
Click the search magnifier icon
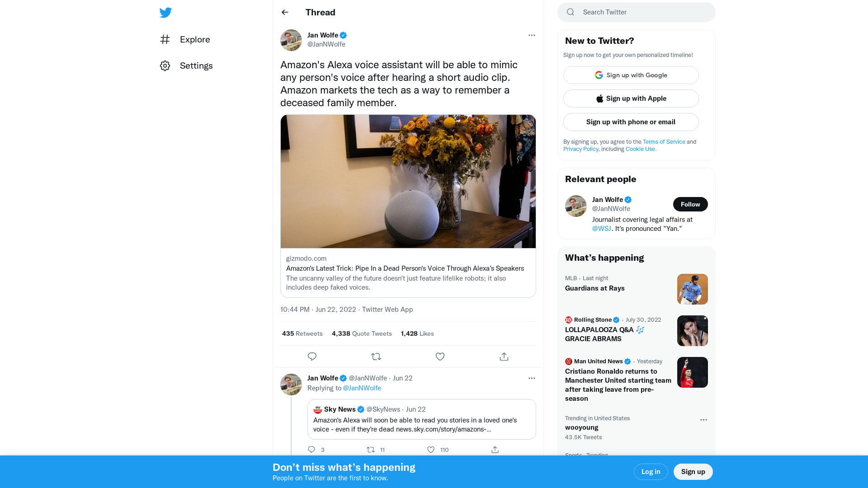point(570,12)
